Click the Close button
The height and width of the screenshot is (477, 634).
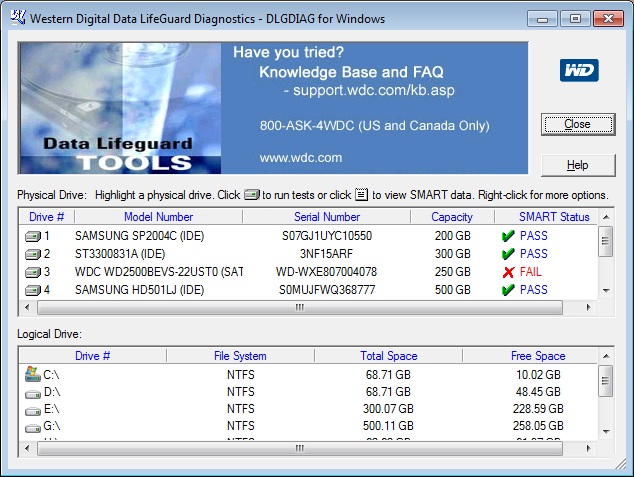(578, 124)
